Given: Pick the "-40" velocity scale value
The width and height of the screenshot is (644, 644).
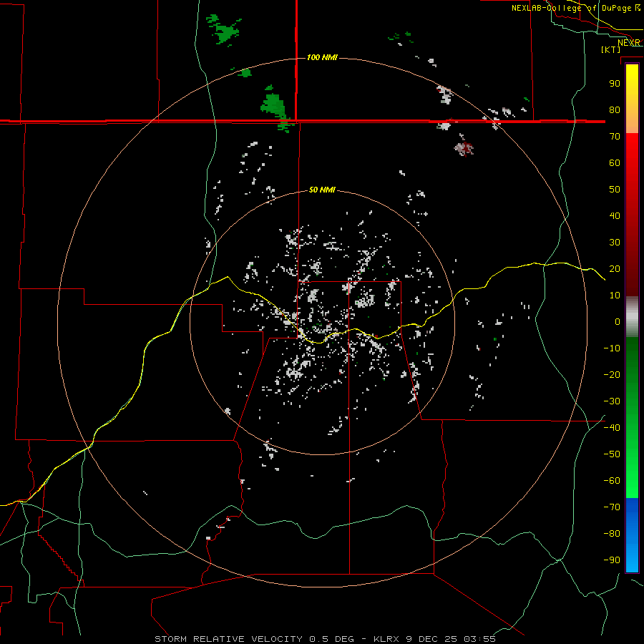Looking at the screenshot, I should (x=612, y=428).
